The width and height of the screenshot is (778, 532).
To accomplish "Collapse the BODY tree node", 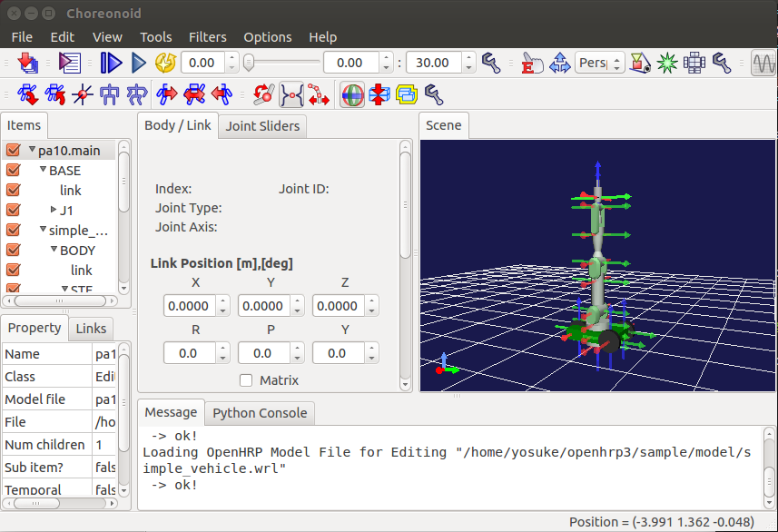I will click(x=54, y=249).
